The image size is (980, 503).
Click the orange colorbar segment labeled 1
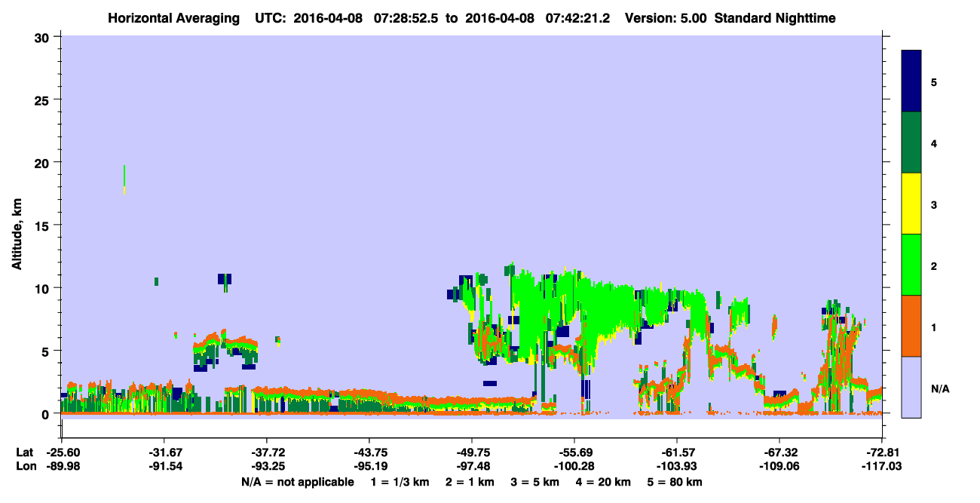pyautogui.click(x=911, y=326)
